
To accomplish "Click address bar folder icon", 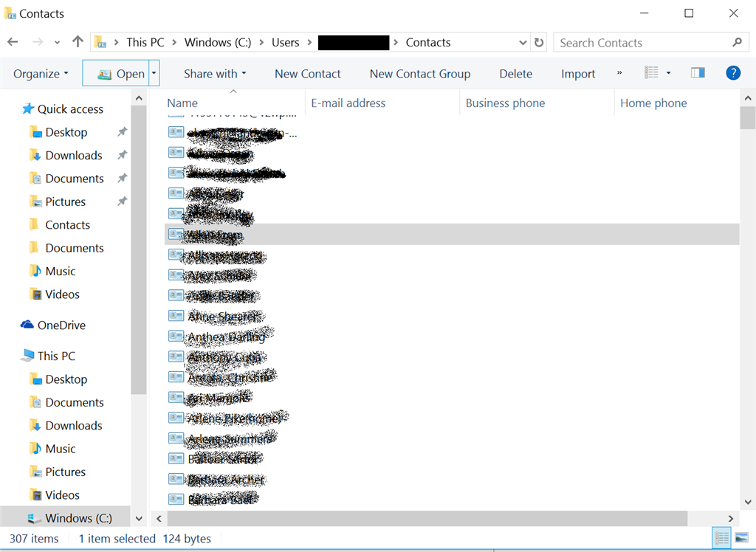I will 100,42.
